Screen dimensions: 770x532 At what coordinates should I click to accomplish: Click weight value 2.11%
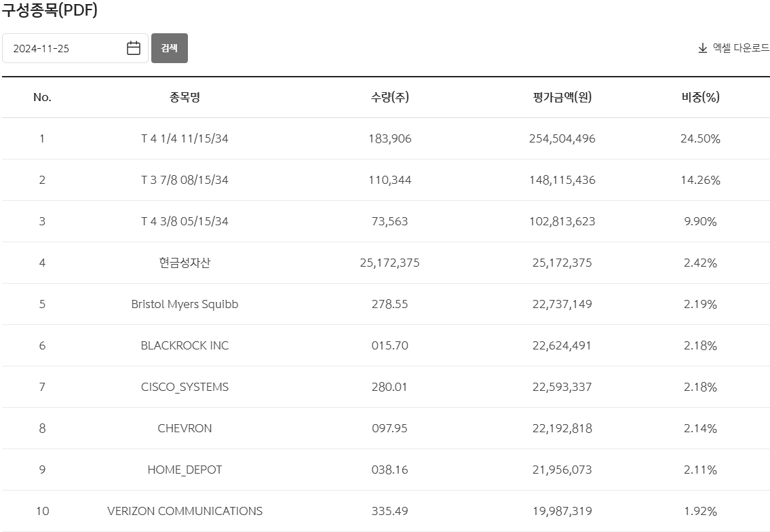coord(700,470)
